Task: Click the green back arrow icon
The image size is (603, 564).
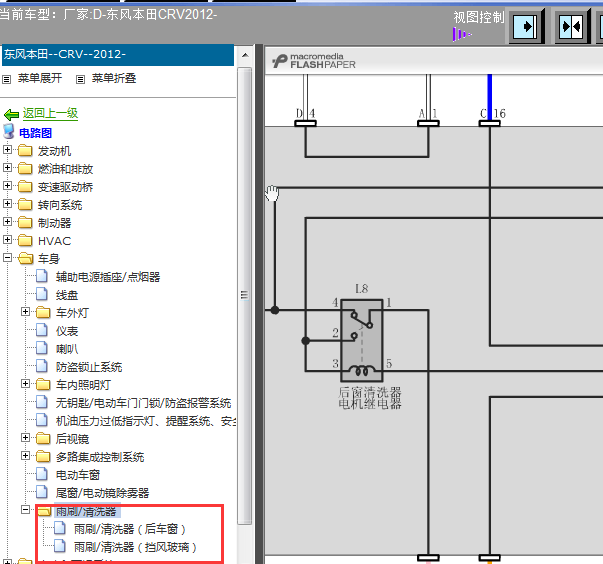Action: coord(11,115)
